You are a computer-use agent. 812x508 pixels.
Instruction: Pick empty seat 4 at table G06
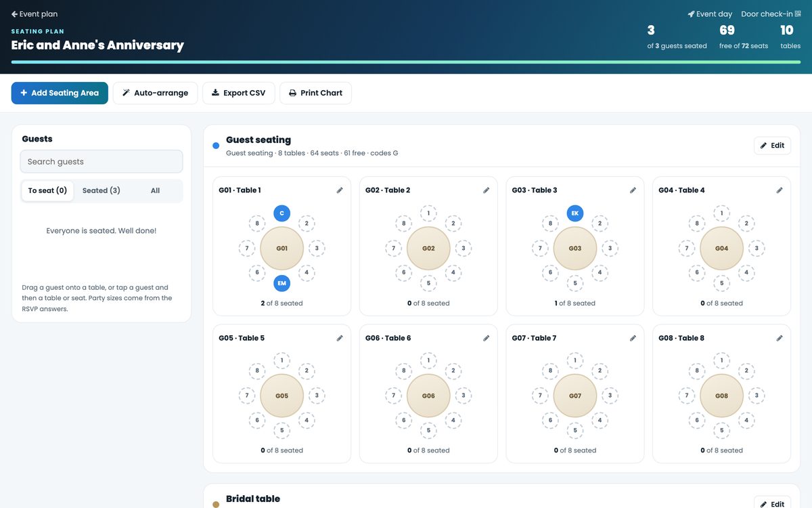[453, 420]
